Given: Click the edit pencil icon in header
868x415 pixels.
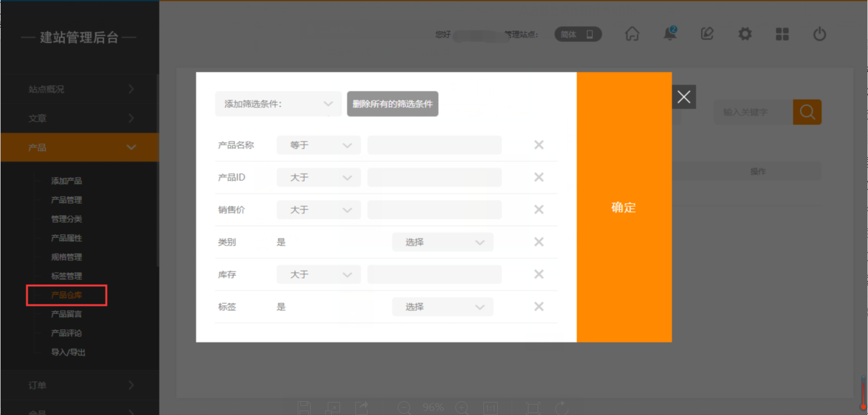Looking at the screenshot, I should click(x=707, y=34).
